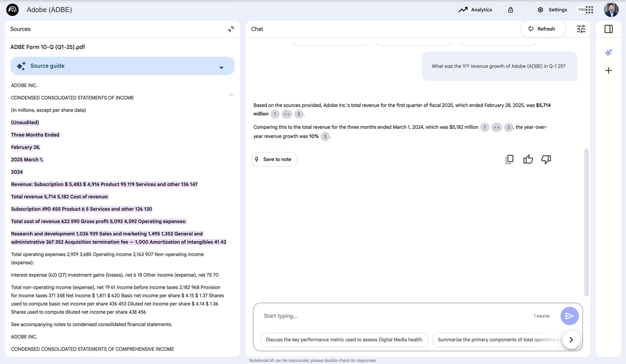Click the user question message bubble
This screenshot has width=626, height=364.
[500, 66]
